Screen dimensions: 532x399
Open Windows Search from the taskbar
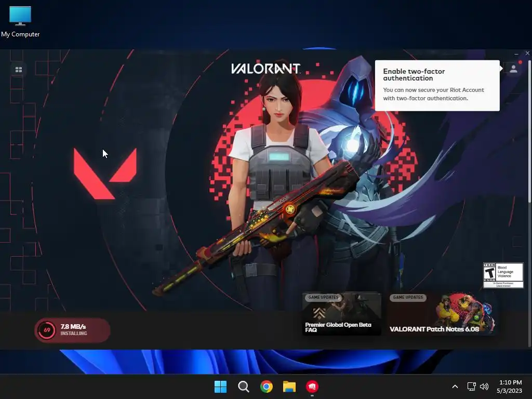(244, 387)
